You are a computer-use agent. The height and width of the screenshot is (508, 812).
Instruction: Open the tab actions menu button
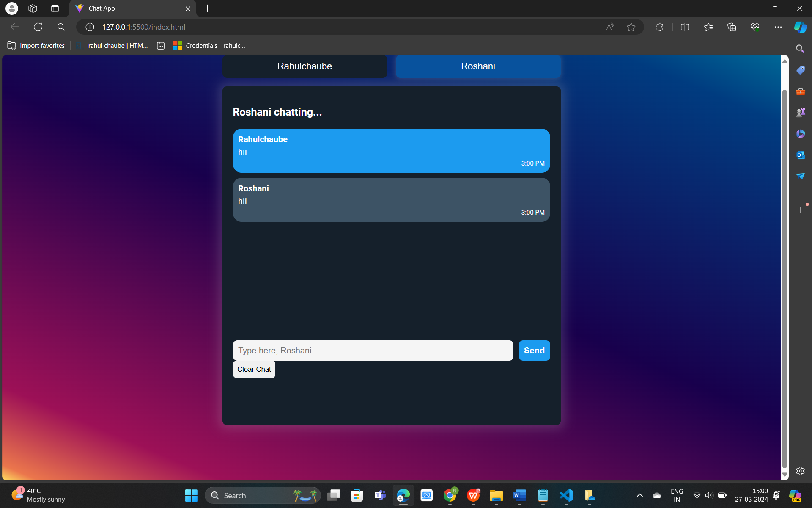tap(55, 8)
